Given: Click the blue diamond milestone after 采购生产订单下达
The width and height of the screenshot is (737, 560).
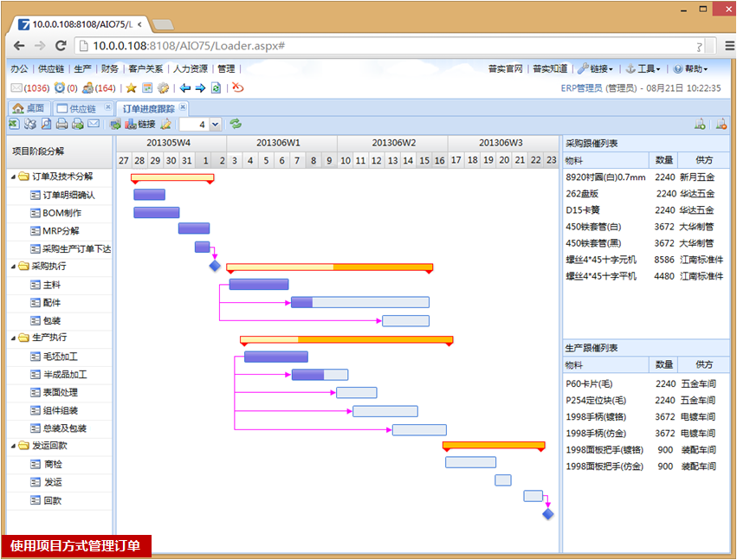Looking at the screenshot, I should [x=215, y=266].
